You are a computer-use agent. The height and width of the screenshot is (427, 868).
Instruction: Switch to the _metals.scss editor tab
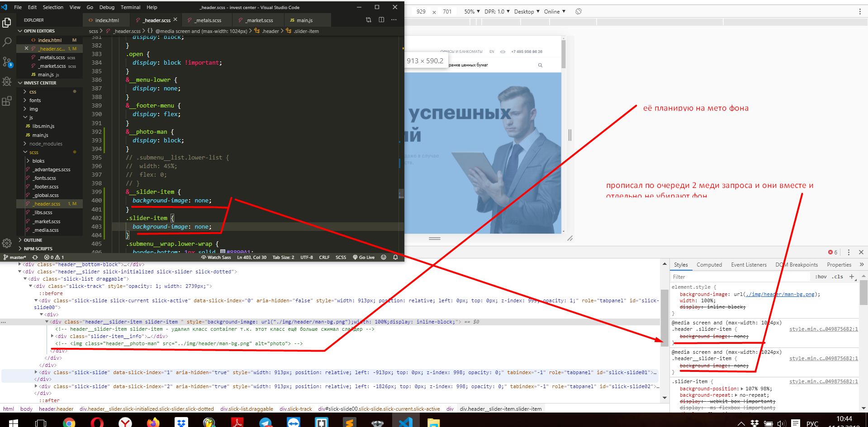(208, 20)
